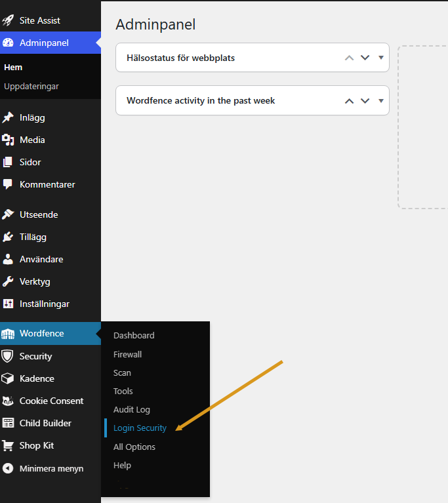Click the Adminpanel dashboard gauge icon

click(8, 43)
